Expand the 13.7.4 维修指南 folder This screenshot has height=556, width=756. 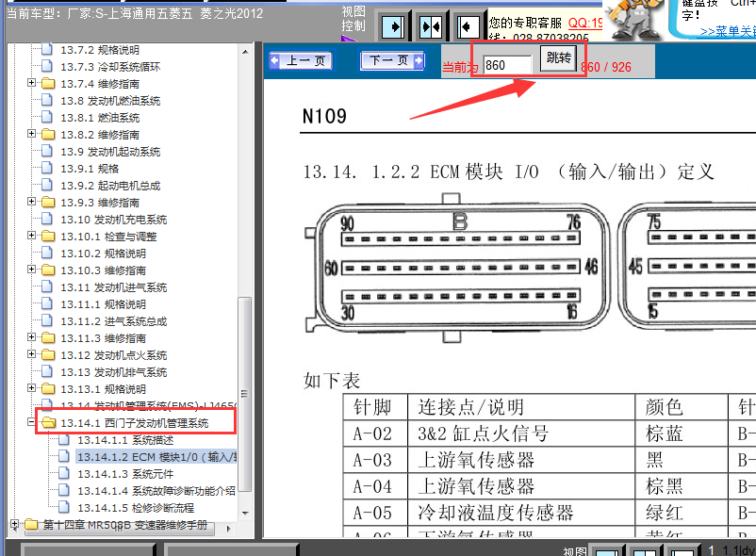coord(32,83)
